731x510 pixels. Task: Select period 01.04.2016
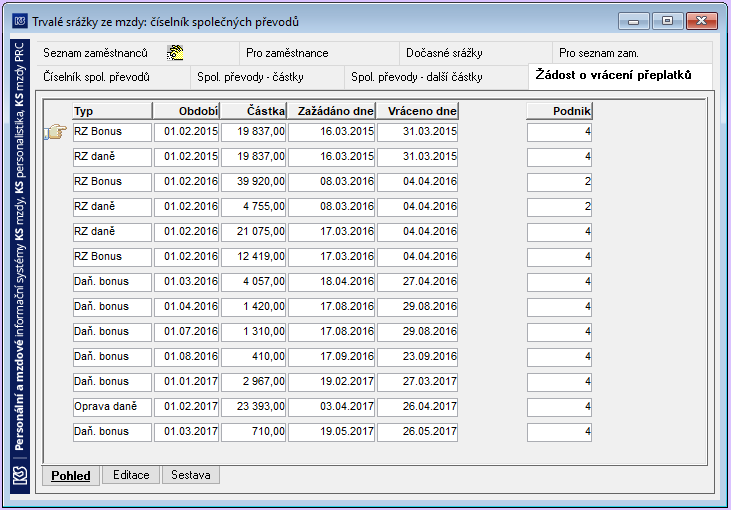click(186, 307)
